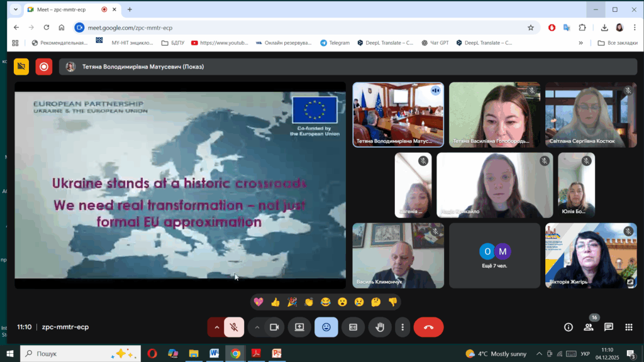Open meeting details info icon
Image resolution: width=644 pixels, height=362 pixels.
coord(569,327)
